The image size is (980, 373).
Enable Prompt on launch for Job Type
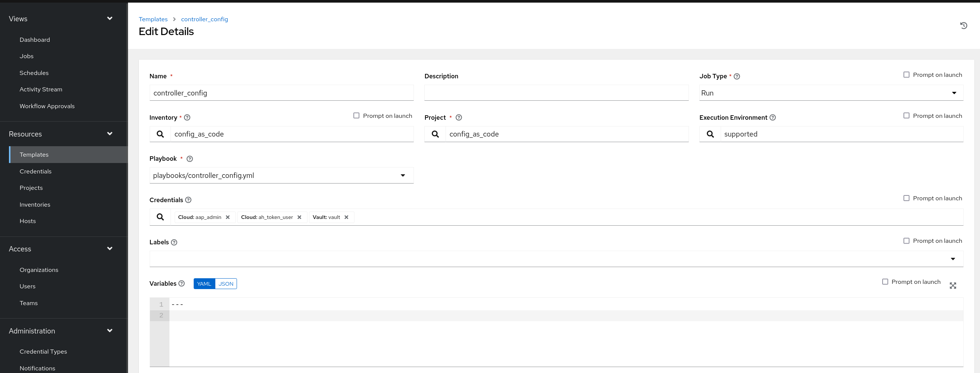906,75
